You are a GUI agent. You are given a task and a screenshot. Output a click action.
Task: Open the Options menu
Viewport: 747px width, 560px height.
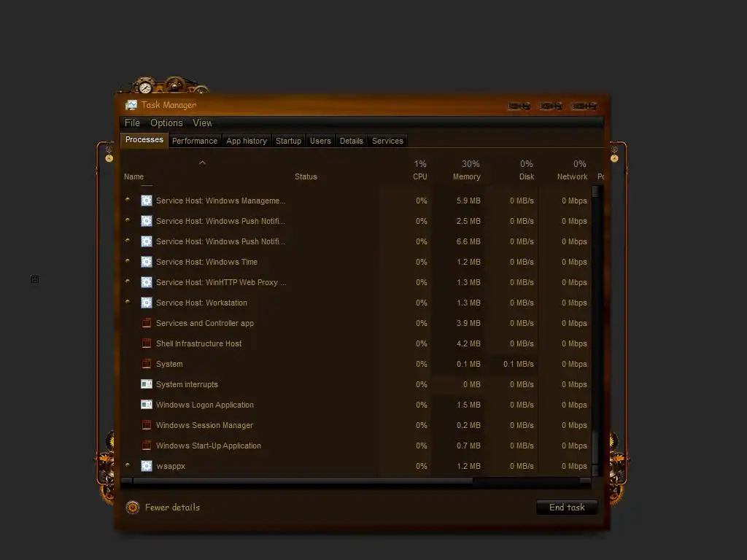coord(166,122)
